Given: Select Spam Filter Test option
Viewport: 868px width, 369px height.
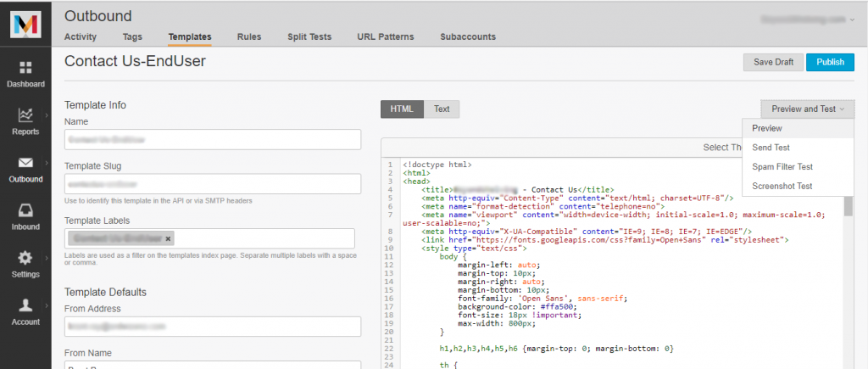Looking at the screenshot, I should coord(782,167).
